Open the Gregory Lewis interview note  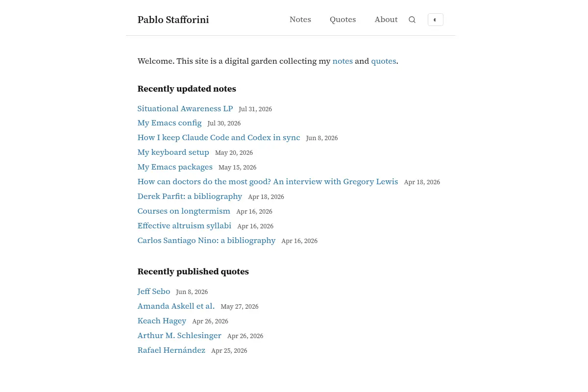pyautogui.click(x=268, y=182)
